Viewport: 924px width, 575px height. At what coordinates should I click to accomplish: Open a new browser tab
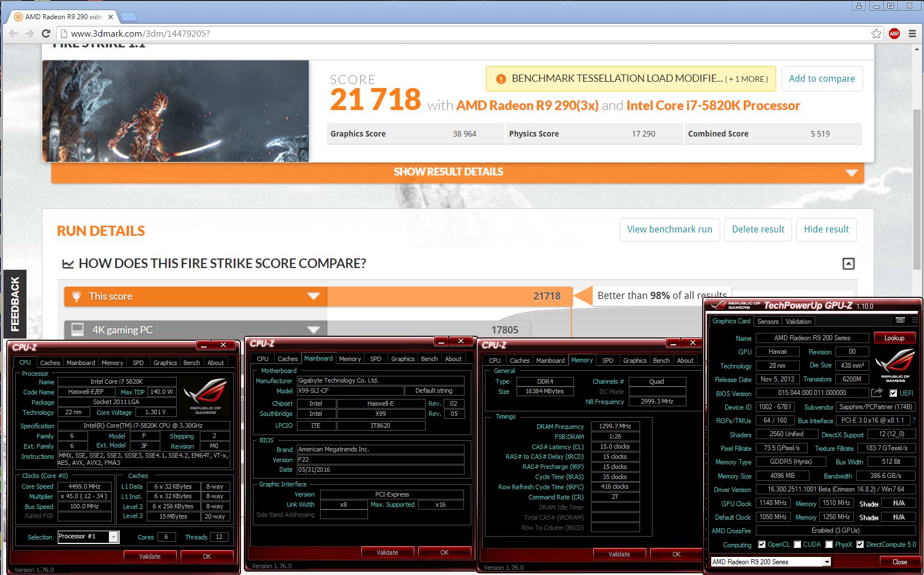129,17
